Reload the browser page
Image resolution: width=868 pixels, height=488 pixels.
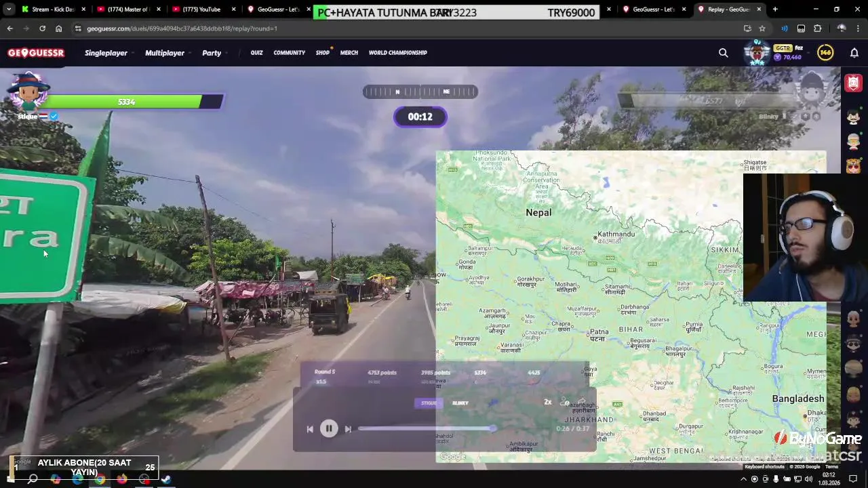(42, 28)
